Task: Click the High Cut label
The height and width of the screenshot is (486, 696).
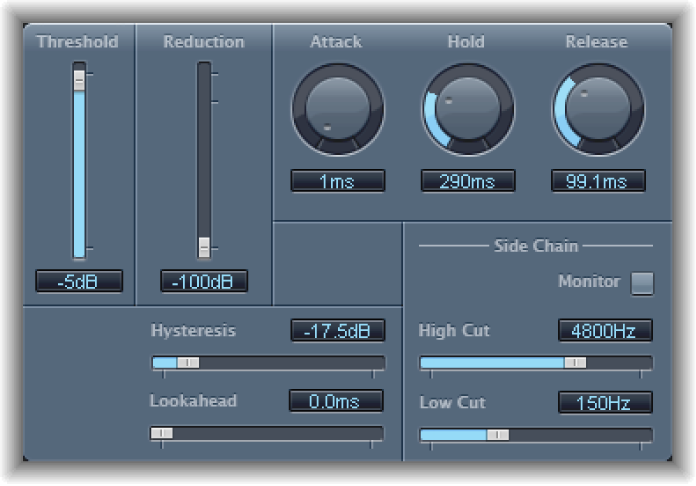Action: coord(454,331)
